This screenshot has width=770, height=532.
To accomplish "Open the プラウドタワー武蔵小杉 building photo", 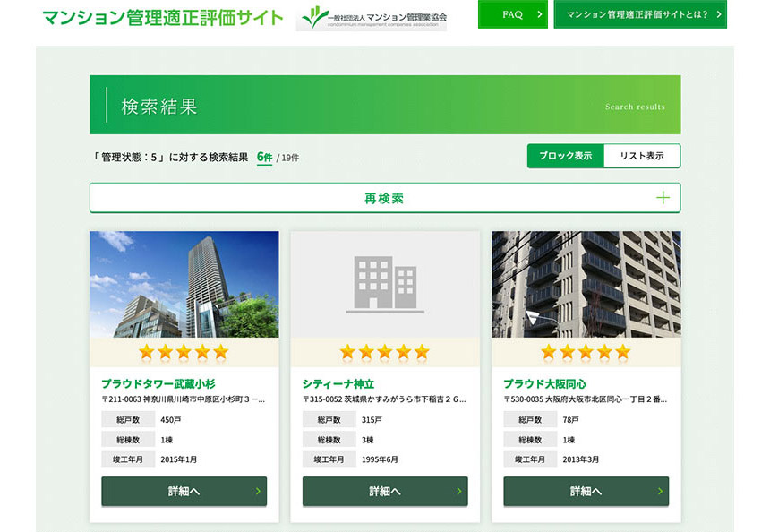I will [184, 285].
